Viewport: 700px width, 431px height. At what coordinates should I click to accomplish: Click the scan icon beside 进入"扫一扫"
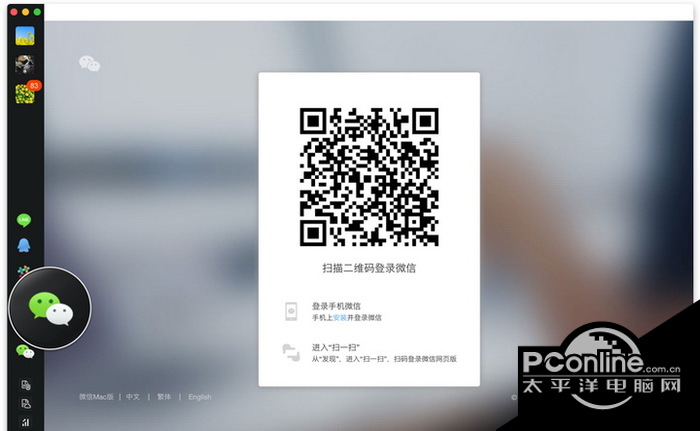pyautogui.click(x=291, y=352)
